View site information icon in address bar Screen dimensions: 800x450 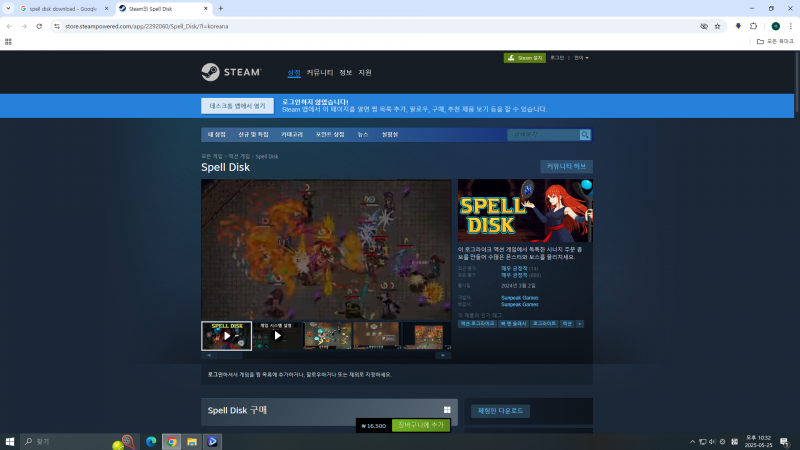click(57, 26)
